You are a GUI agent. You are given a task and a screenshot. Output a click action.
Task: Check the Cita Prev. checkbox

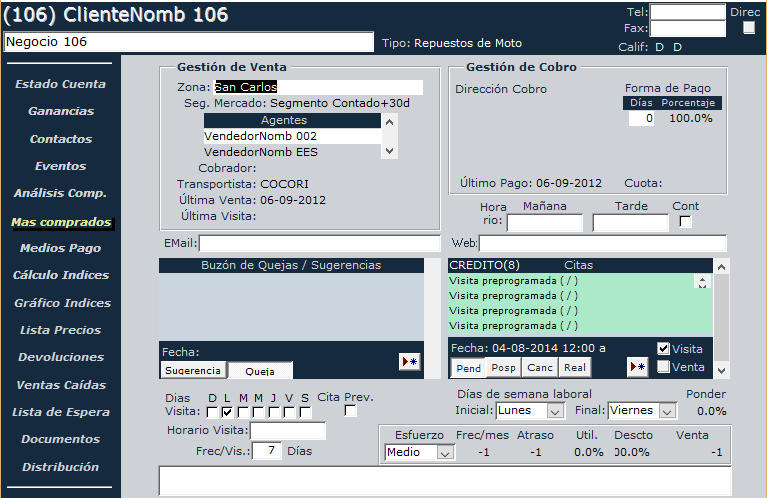point(350,411)
